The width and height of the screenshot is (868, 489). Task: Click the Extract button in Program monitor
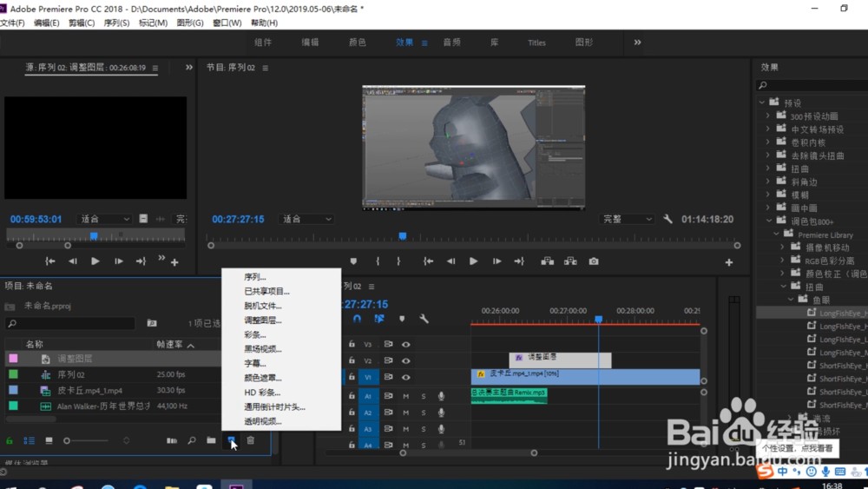570,261
